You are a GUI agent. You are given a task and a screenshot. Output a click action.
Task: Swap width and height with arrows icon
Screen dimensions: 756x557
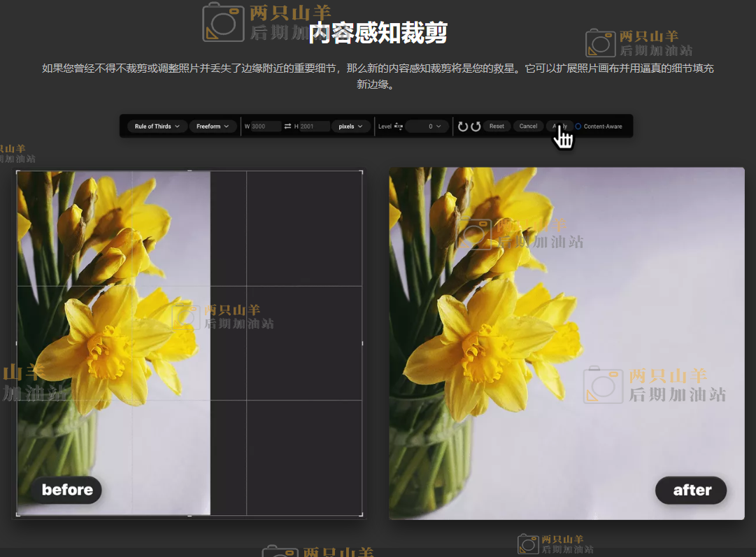287,126
